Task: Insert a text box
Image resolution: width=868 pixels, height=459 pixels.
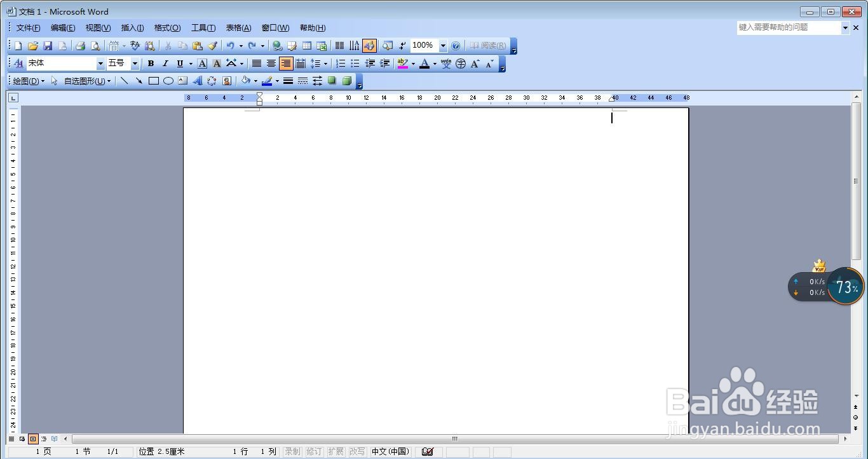Action: click(x=183, y=81)
